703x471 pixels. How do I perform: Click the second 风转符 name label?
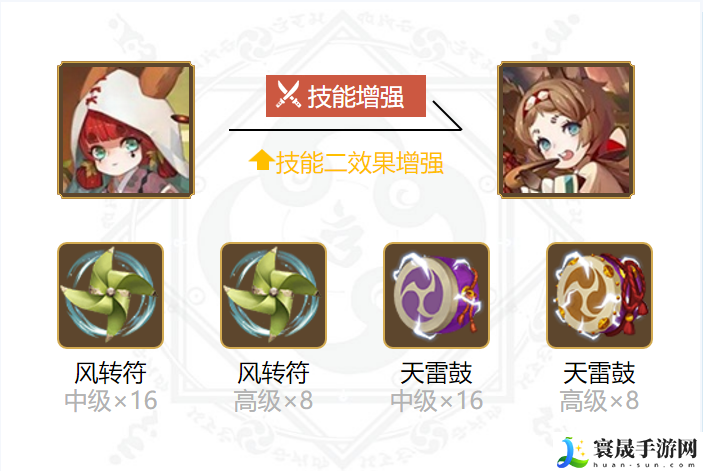273,373
